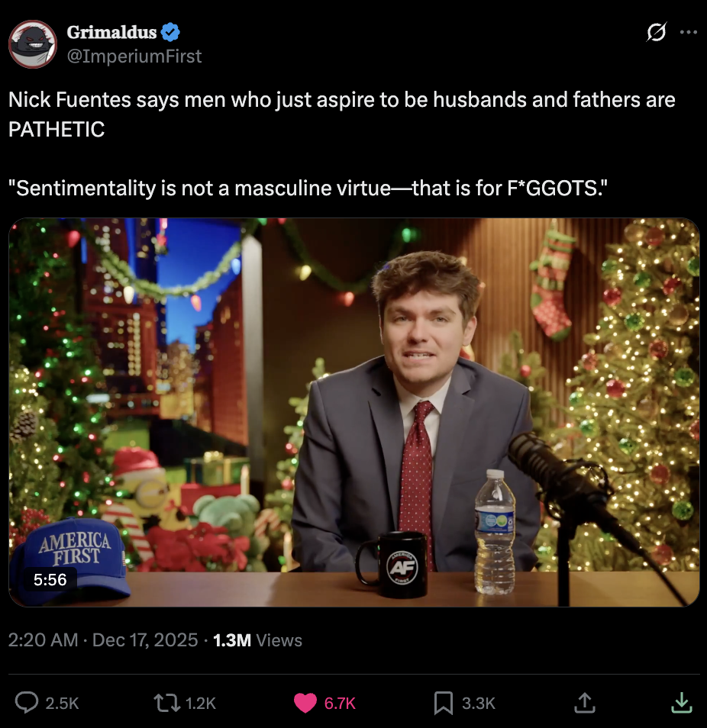
Task: Reply using the comment bubble icon
Action: pyautogui.click(x=27, y=703)
